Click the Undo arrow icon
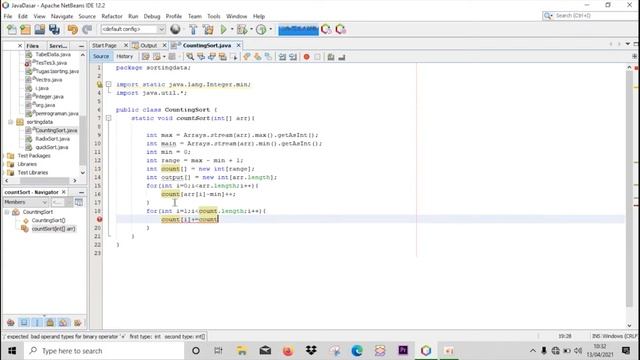The image size is (640, 360). [x=73, y=29]
